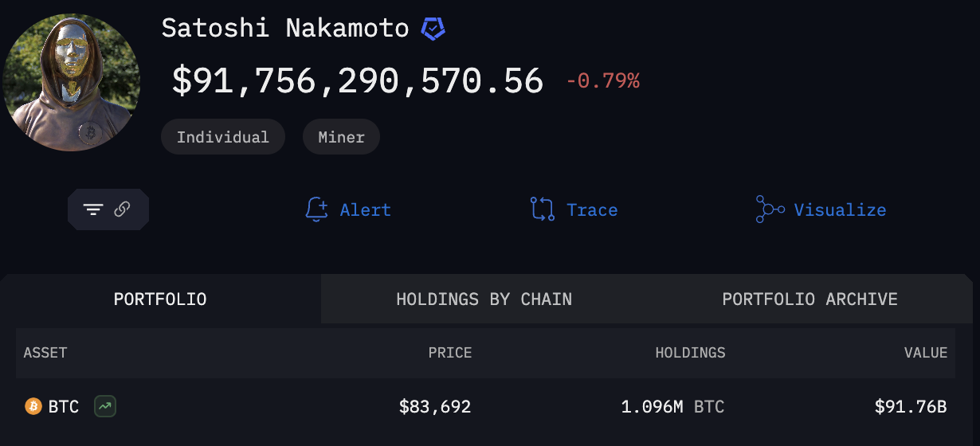The width and height of the screenshot is (980, 446).
Task: Click the Satoshi Nakamoto statue avatar
Action: pos(72,82)
